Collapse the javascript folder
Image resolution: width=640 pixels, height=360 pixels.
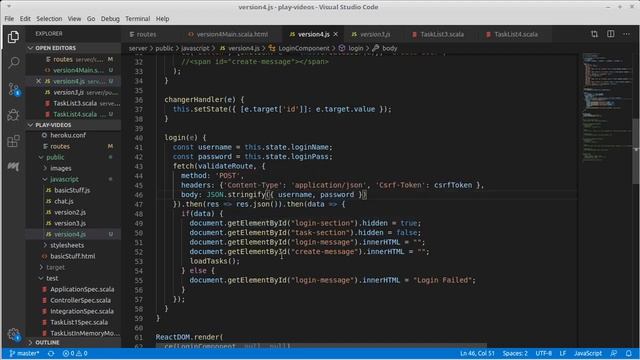click(64, 179)
